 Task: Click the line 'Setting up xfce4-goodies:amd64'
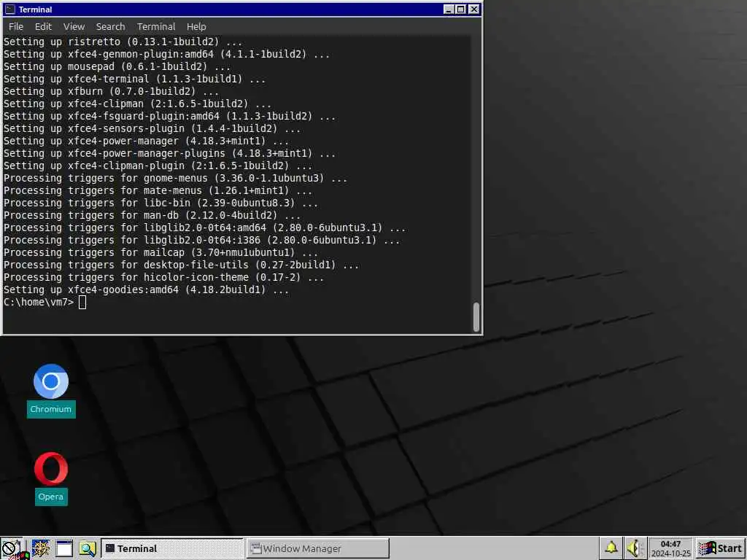click(x=146, y=289)
